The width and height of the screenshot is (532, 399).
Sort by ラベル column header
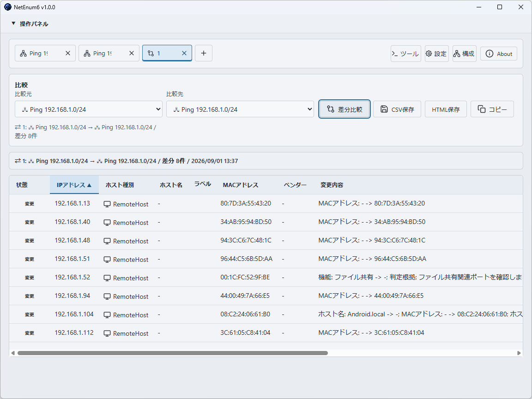coord(203,184)
